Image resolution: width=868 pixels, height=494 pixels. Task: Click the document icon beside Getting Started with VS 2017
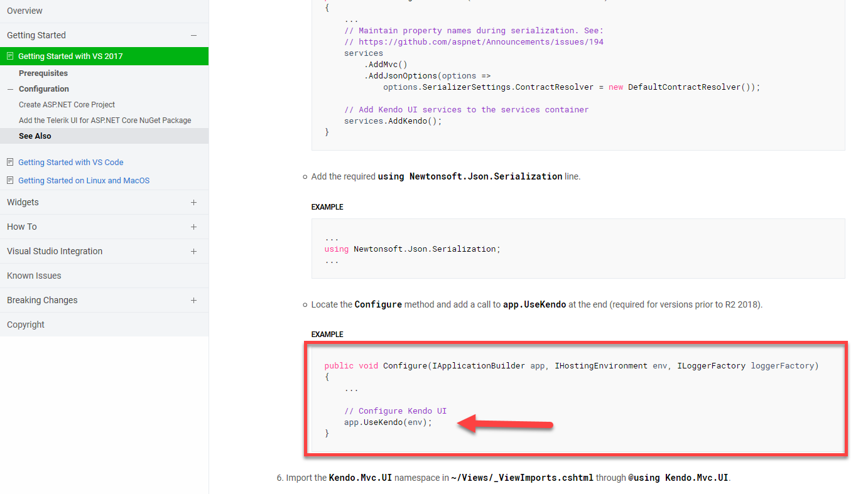pyautogui.click(x=10, y=56)
